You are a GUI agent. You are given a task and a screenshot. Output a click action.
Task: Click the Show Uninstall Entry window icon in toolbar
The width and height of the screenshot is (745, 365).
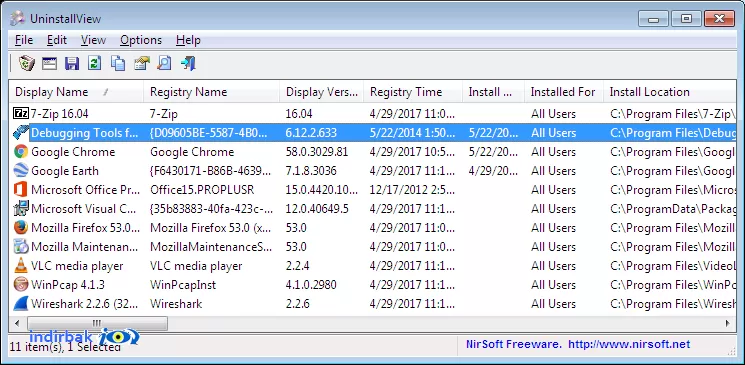[x=49, y=63]
